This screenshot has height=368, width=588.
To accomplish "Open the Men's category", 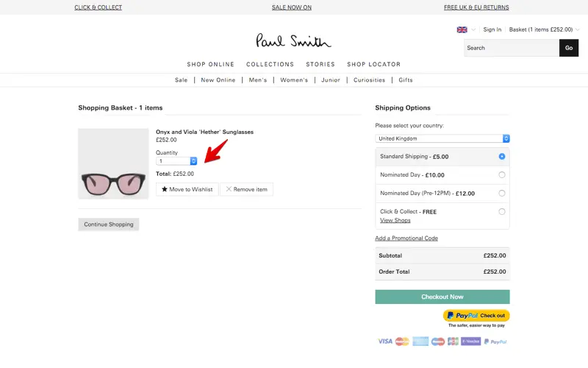I will (x=258, y=80).
